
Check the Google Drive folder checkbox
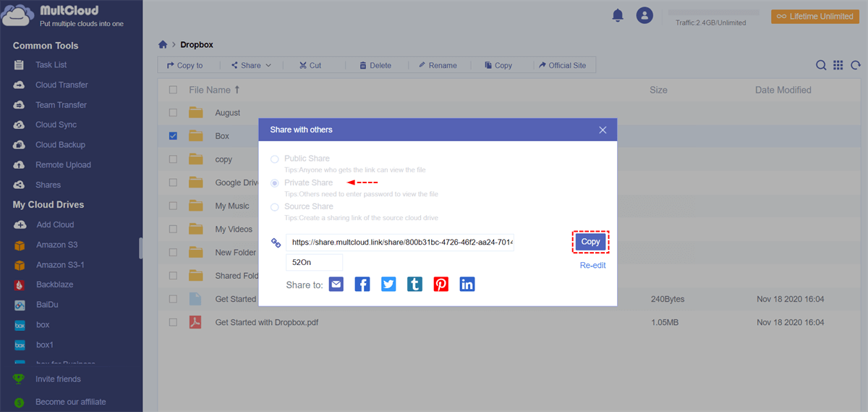tap(173, 182)
